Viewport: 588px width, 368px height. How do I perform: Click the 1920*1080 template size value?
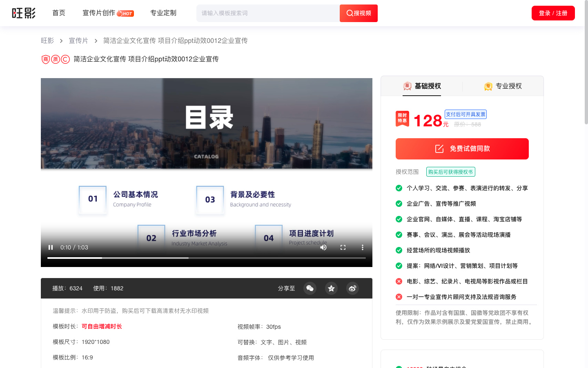point(96,342)
